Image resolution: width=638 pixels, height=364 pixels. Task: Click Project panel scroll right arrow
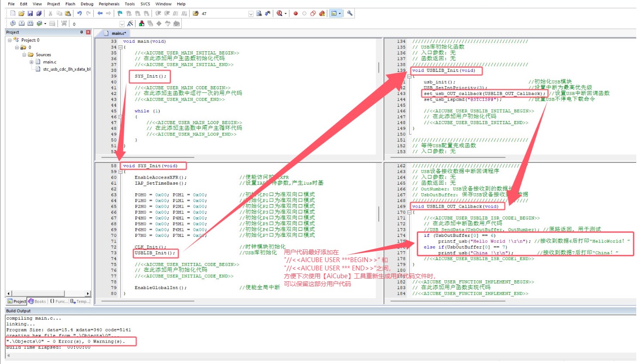tap(88, 293)
